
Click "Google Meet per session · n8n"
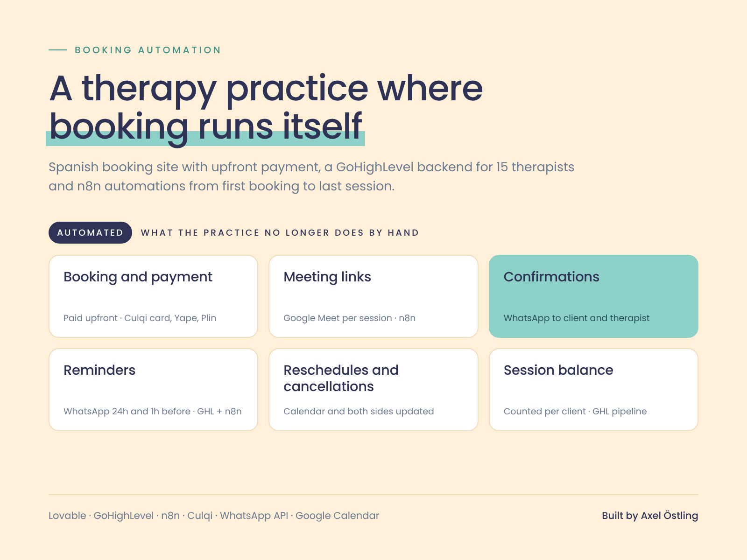pos(349,318)
